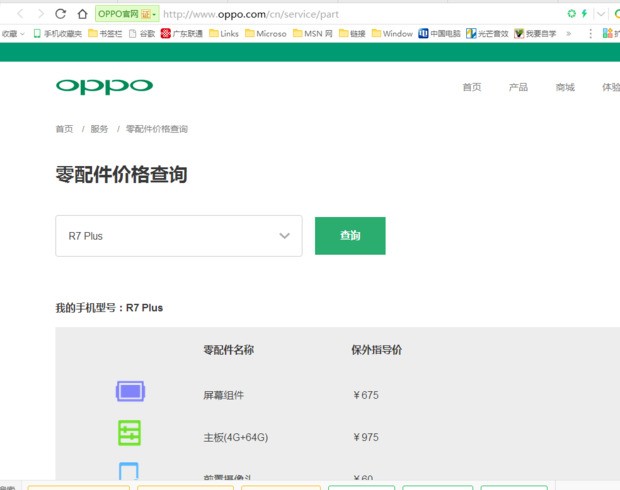The image size is (620, 490).
Task: Expand address bar dropdown chevron
Action: [601, 14]
